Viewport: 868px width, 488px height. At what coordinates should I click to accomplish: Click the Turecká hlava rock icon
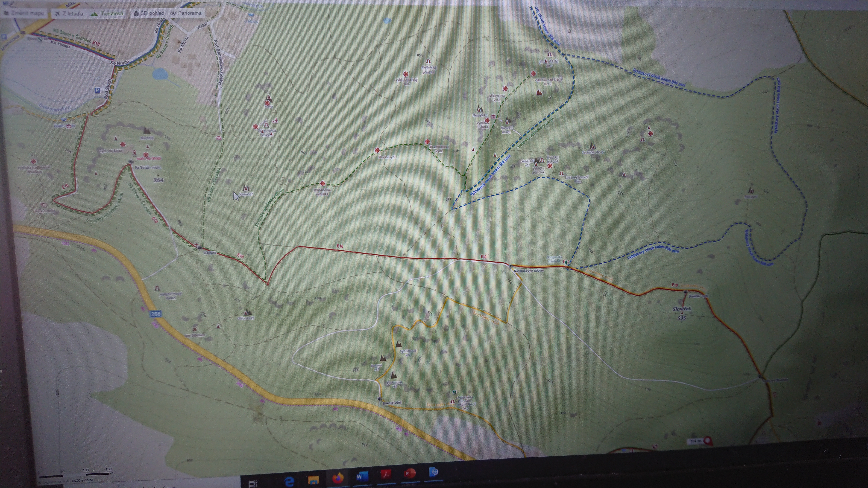coord(508,120)
